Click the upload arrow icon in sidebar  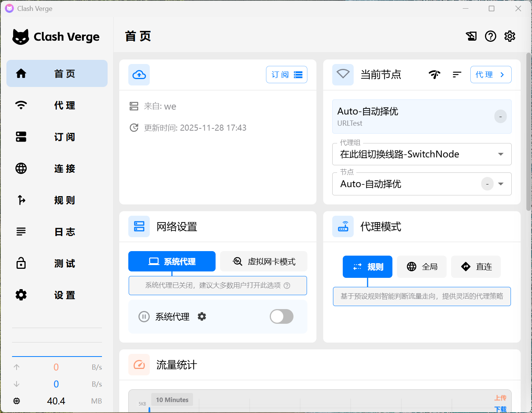pyautogui.click(x=17, y=367)
